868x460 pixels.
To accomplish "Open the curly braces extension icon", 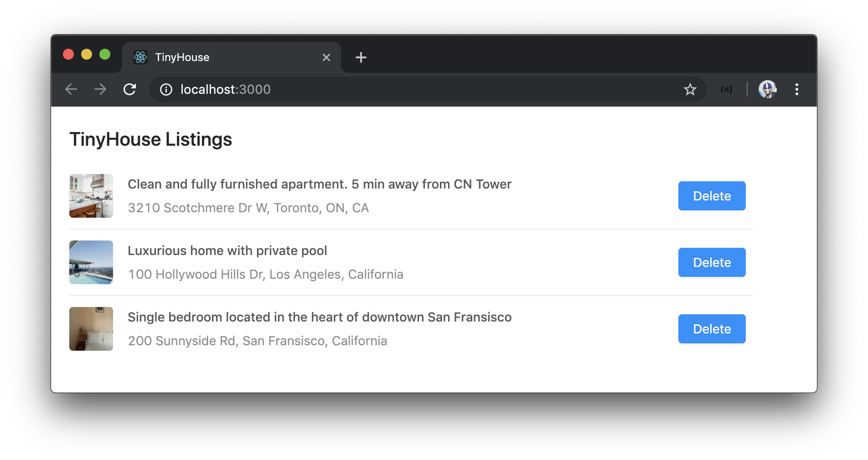I will pos(726,90).
